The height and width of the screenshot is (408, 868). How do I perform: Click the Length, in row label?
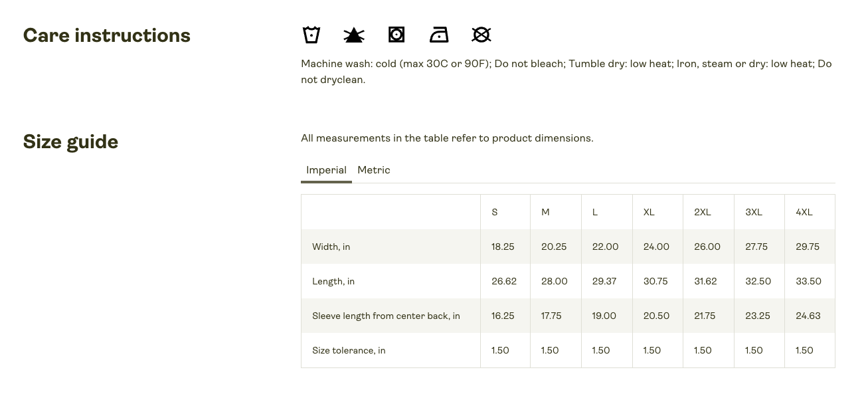tap(333, 281)
